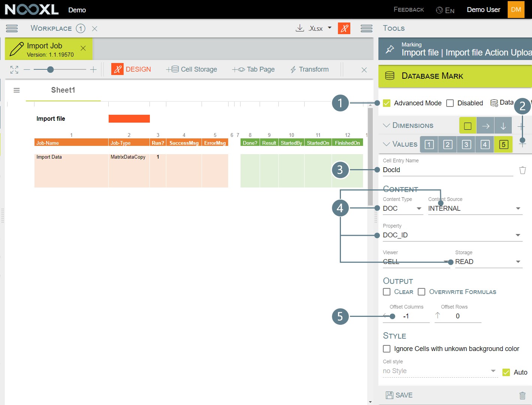Open the Cell style dropdown

point(440,371)
